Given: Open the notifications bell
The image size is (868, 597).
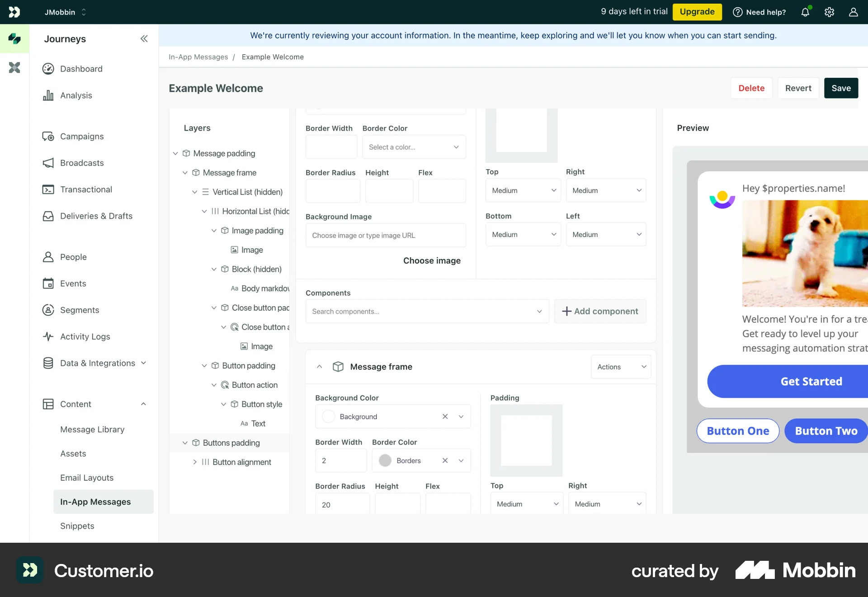Looking at the screenshot, I should click(x=806, y=12).
